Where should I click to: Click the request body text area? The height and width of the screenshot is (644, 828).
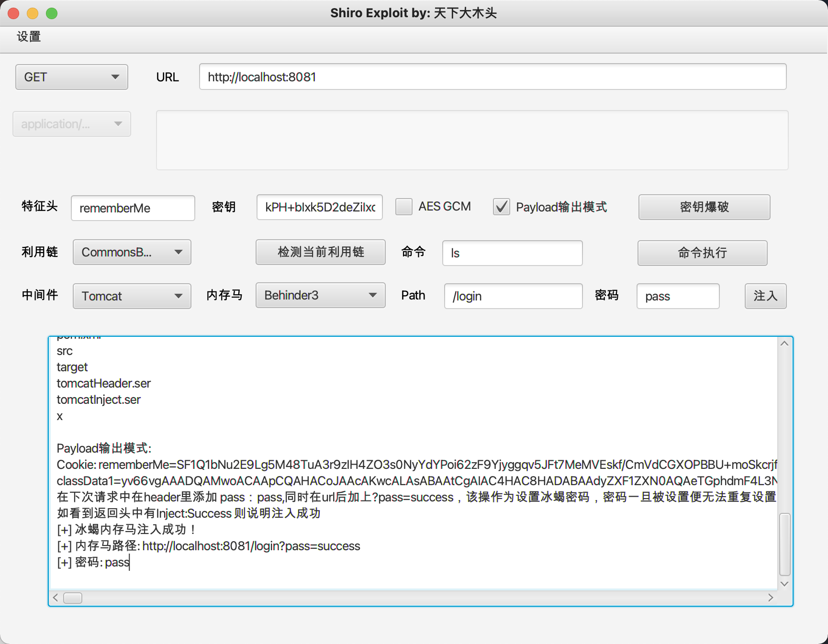[x=472, y=140]
